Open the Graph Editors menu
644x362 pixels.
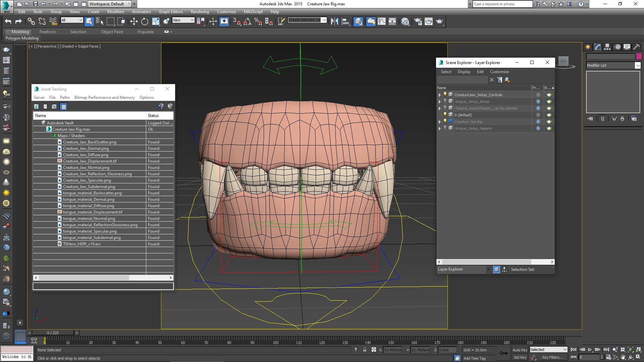[171, 12]
